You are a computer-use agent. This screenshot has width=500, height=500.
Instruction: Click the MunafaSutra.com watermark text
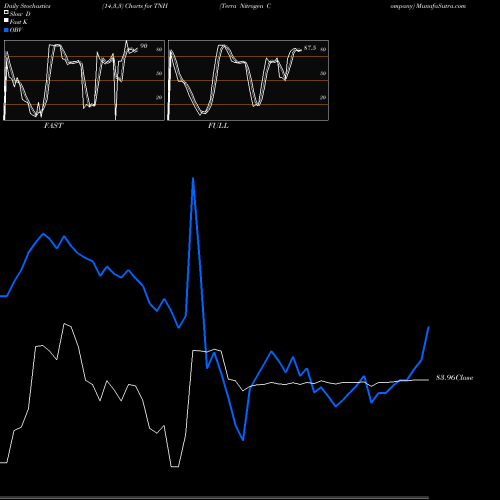tap(441, 6)
